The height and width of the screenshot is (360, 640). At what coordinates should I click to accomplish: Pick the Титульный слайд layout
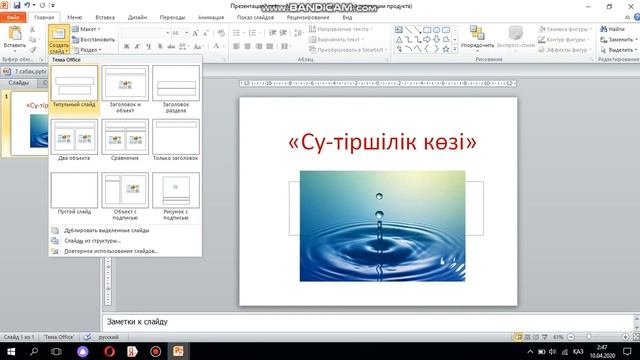click(x=74, y=87)
